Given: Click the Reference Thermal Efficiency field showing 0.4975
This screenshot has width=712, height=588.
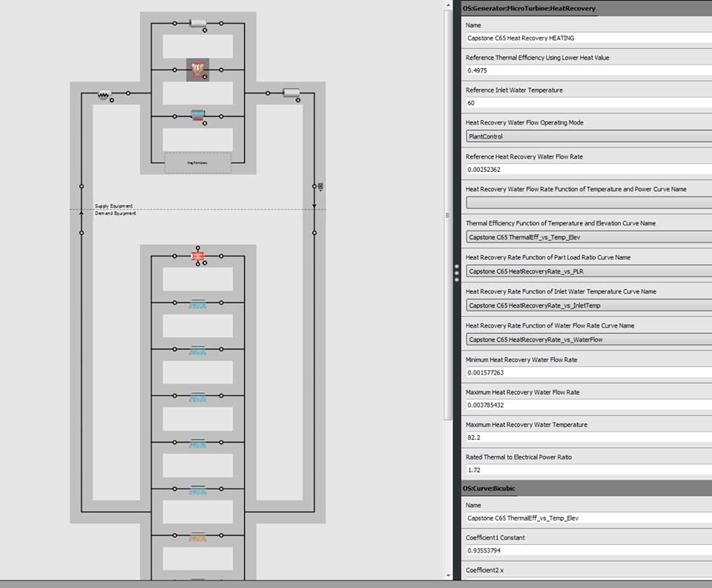Looking at the screenshot, I should click(589, 70).
